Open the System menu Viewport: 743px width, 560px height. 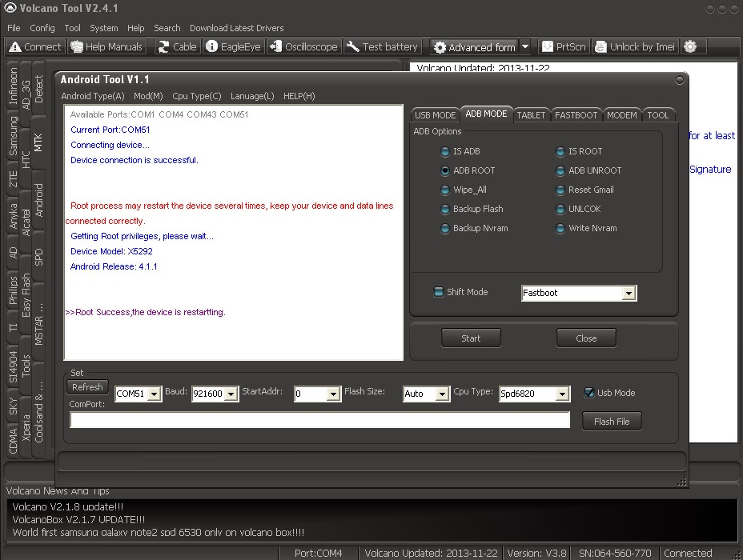click(x=104, y=28)
